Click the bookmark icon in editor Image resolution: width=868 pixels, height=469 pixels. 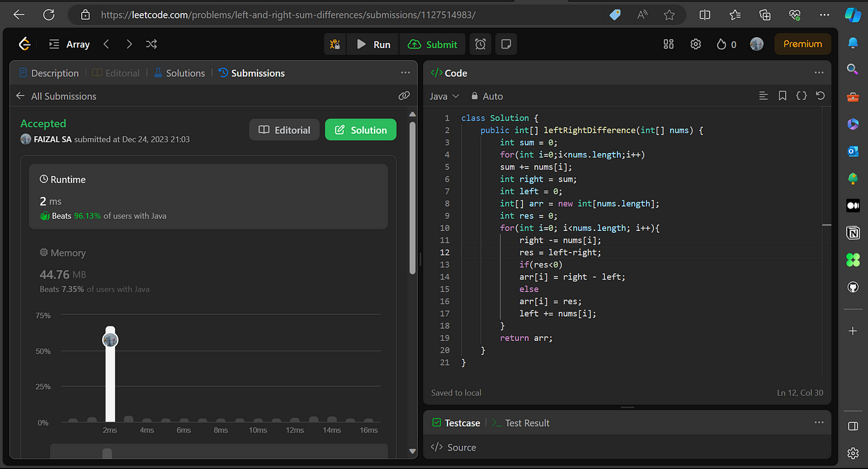pyautogui.click(x=782, y=96)
